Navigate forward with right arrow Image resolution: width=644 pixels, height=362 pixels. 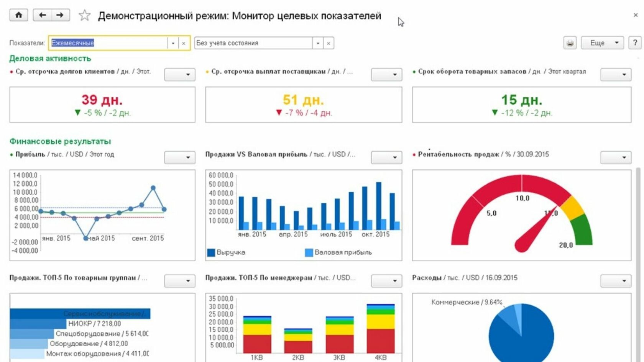pyautogui.click(x=60, y=15)
